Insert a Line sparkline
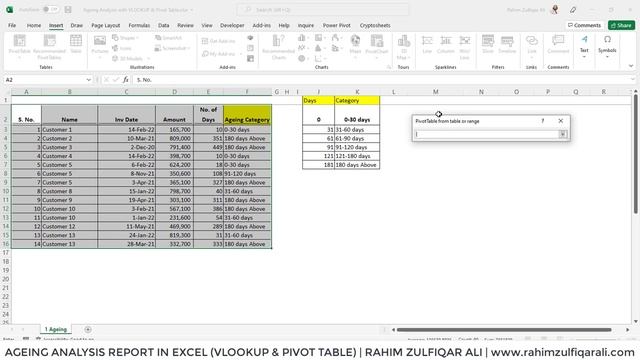This screenshot has height=360, width=640. point(427,44)
